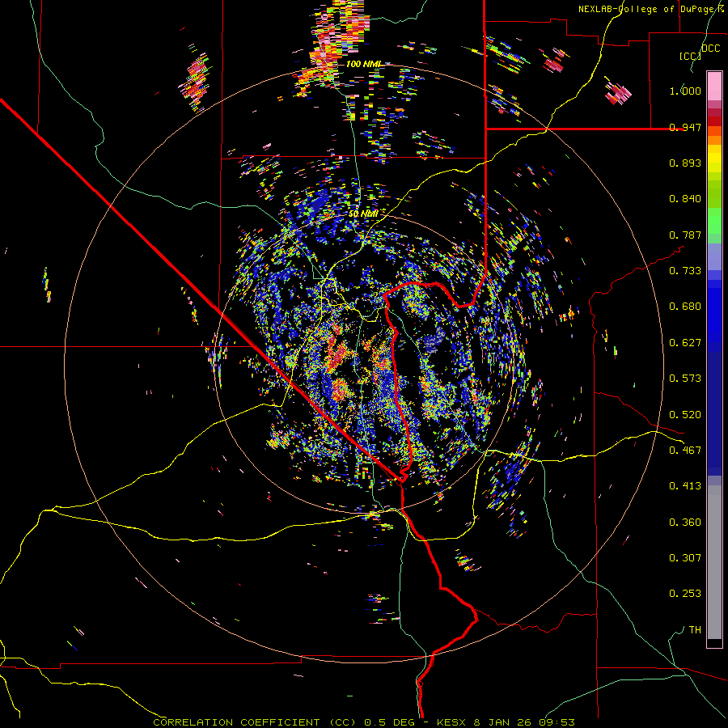Click the 0.733 value on the color scale

(685, 271)
